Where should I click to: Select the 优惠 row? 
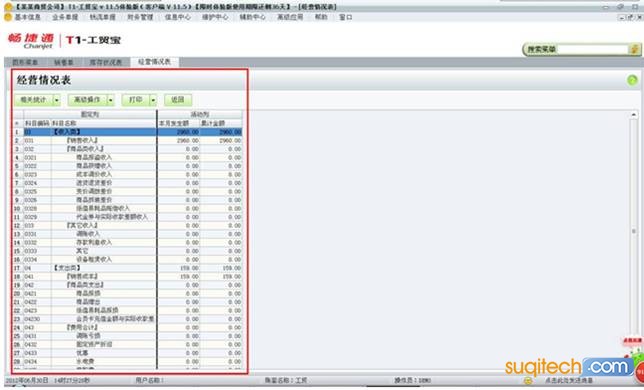coord(128,353)
